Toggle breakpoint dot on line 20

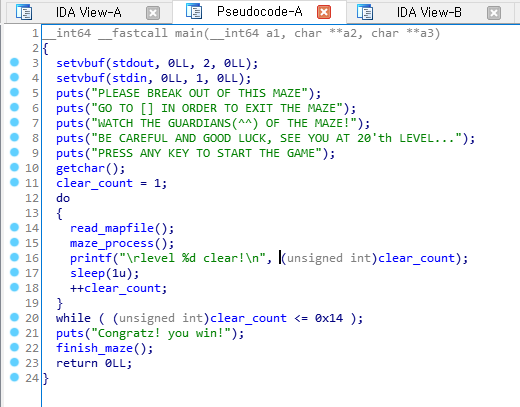14,317
